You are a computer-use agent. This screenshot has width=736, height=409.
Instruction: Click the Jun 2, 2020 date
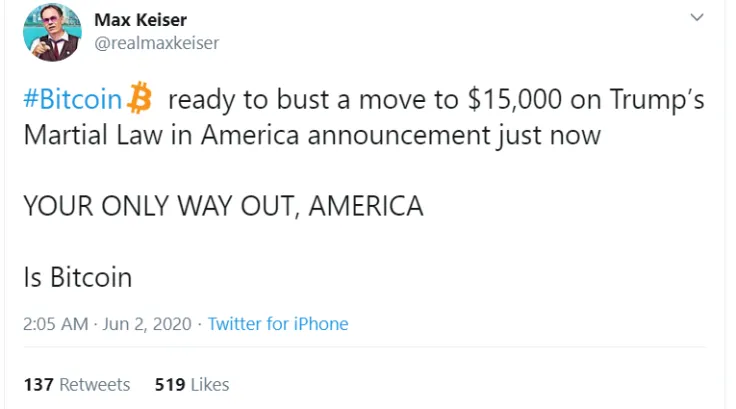147,324
